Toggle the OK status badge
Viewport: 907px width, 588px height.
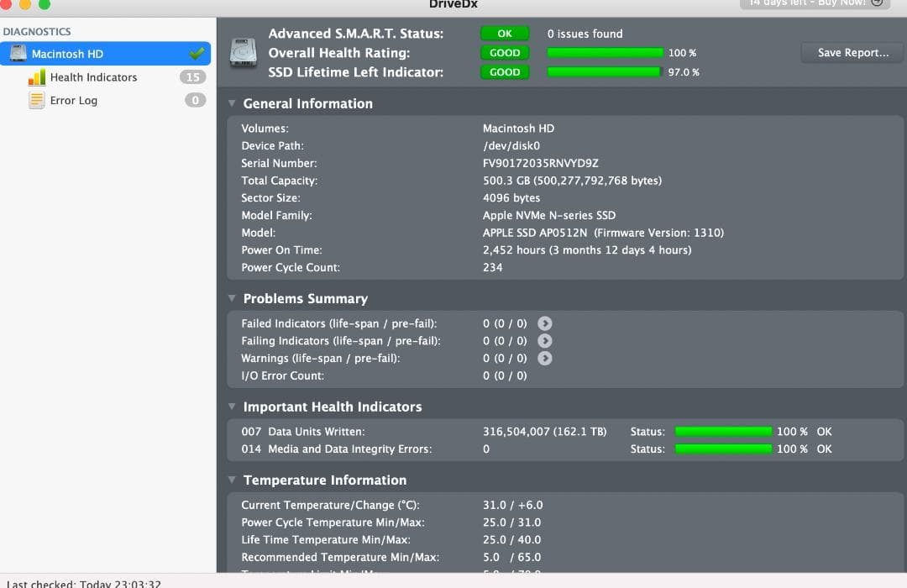point(505,34)
